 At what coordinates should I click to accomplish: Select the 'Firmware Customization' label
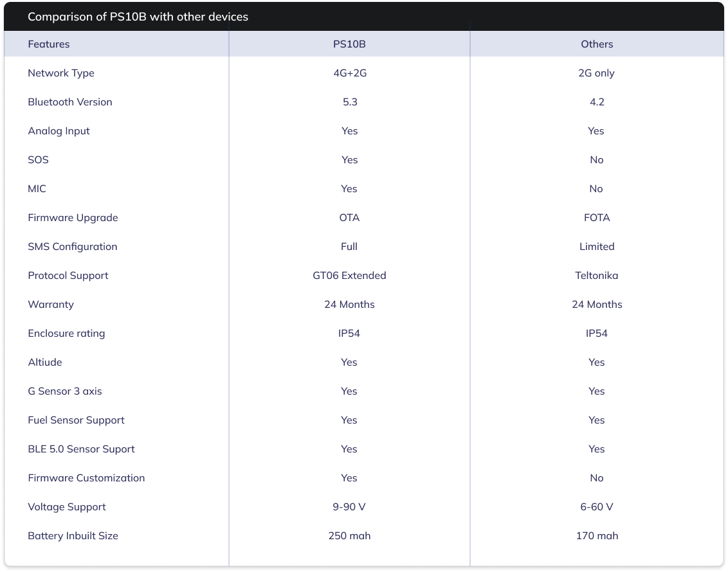click(x=86, y=478)
